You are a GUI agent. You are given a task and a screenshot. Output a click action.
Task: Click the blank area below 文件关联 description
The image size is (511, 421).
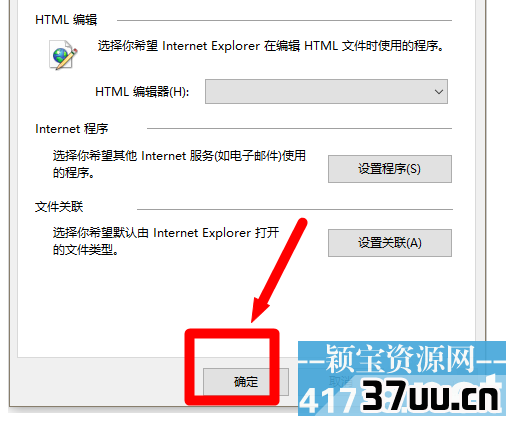(x=167, y=300)
